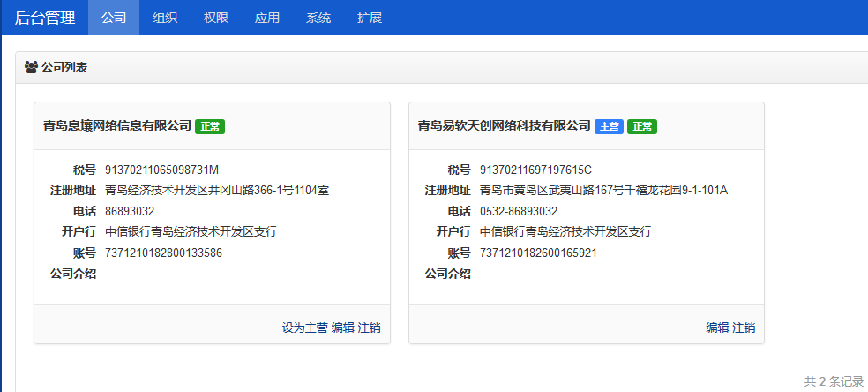
Task: Click the 设为主营 link
Action: (x=304, y=328)
